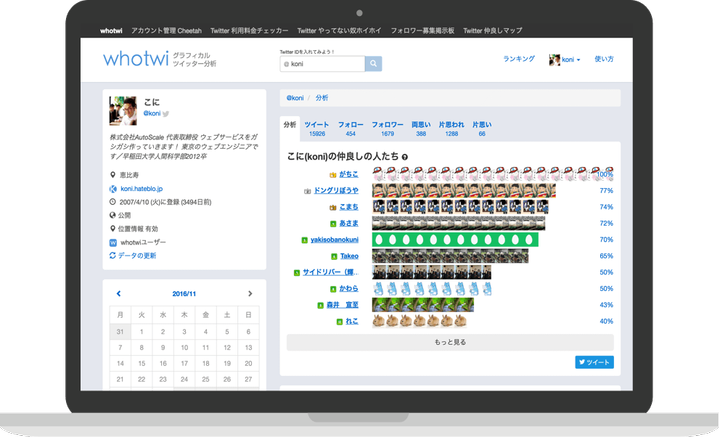Viewport: 720px width, 437px height.
Task: Click the データの更新 link
Action: point(137,256)
